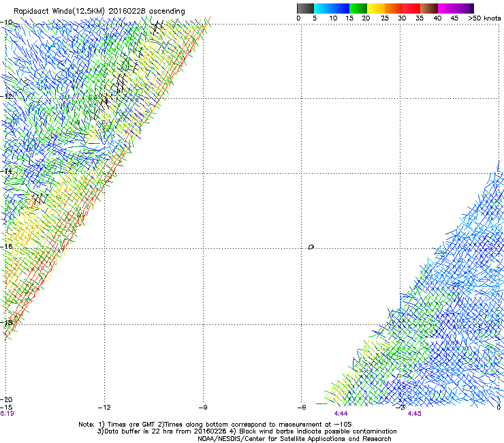Click the '-12' longitude label on bottom axis
504x443 pixels.
click(104, 408)
